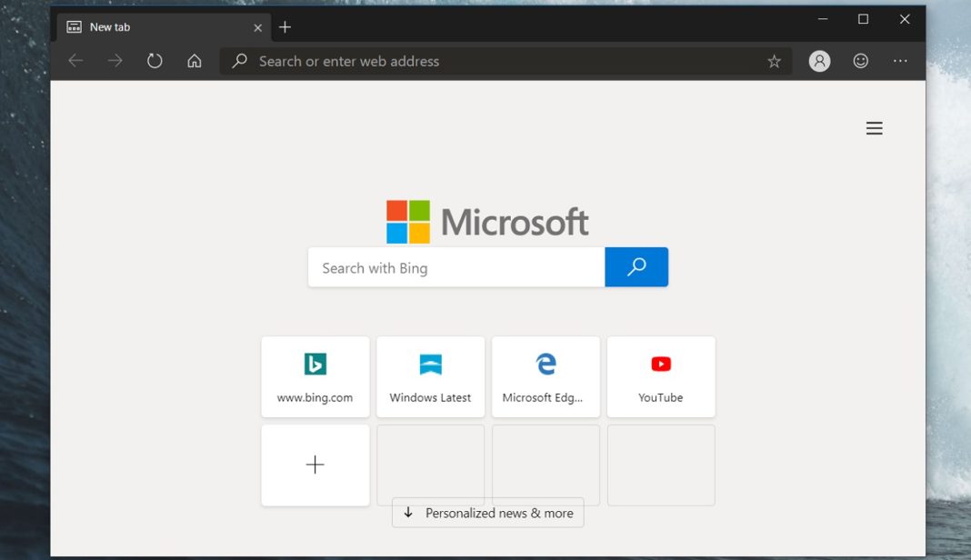Add a new site shortcut with plus tile
The height and width of the screenshot is (560, 971).
(x=315, y=465)
